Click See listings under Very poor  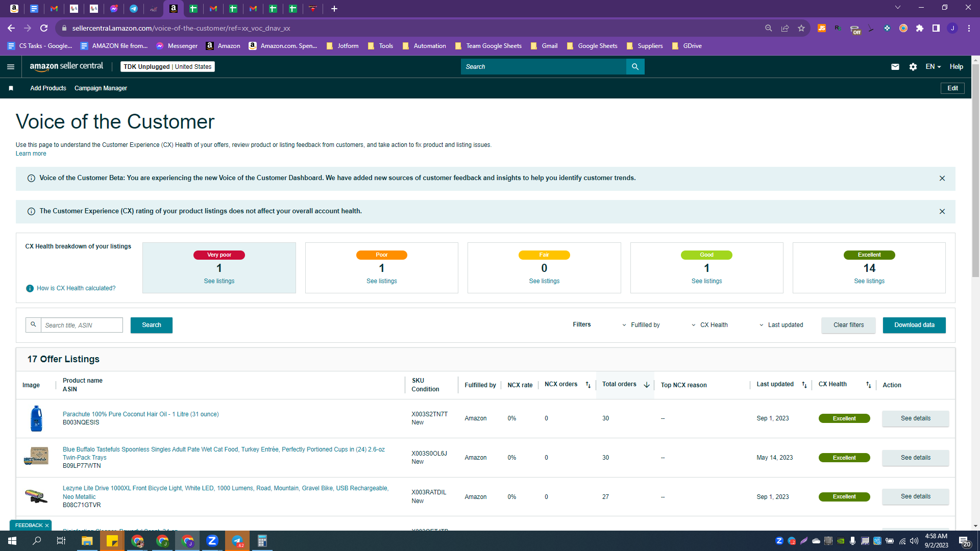[x=219, y=281]
